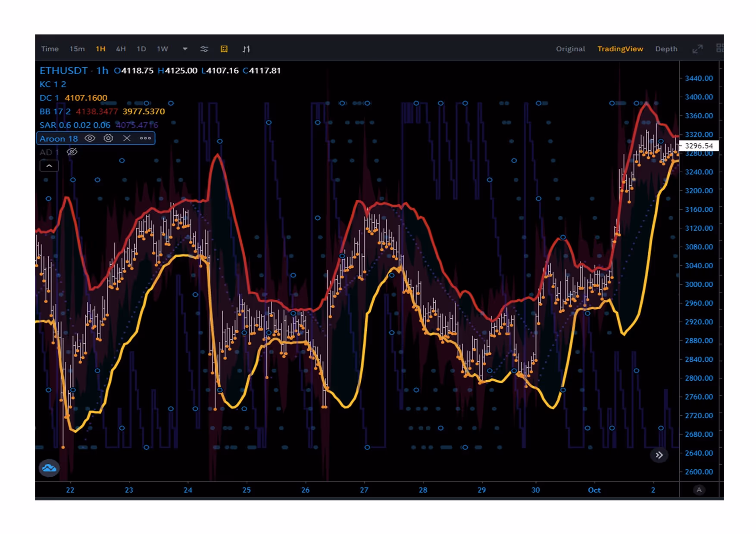
Task: Open the chart type bars icon
Action: (246, 49)
